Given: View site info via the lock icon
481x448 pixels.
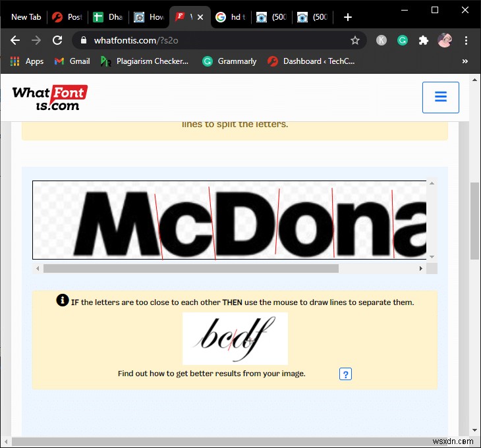Looking at the screenshot, I should pyautogui.click(x=84, y=40).
